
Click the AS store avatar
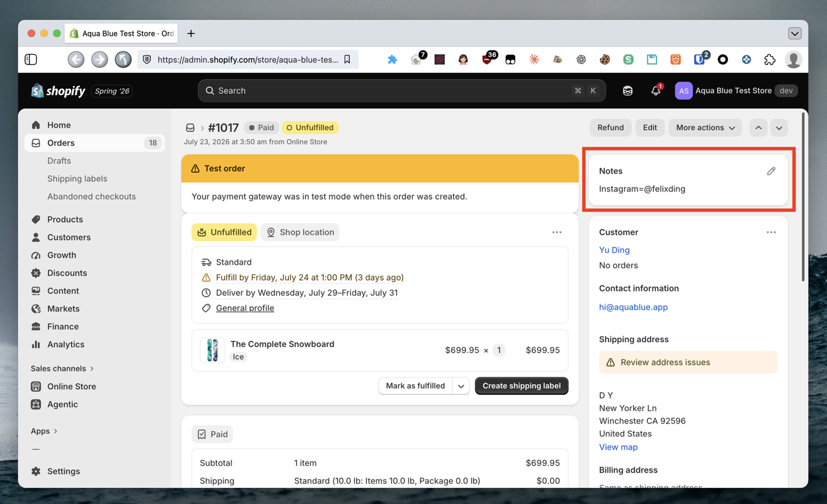click(x=683, y=91)
